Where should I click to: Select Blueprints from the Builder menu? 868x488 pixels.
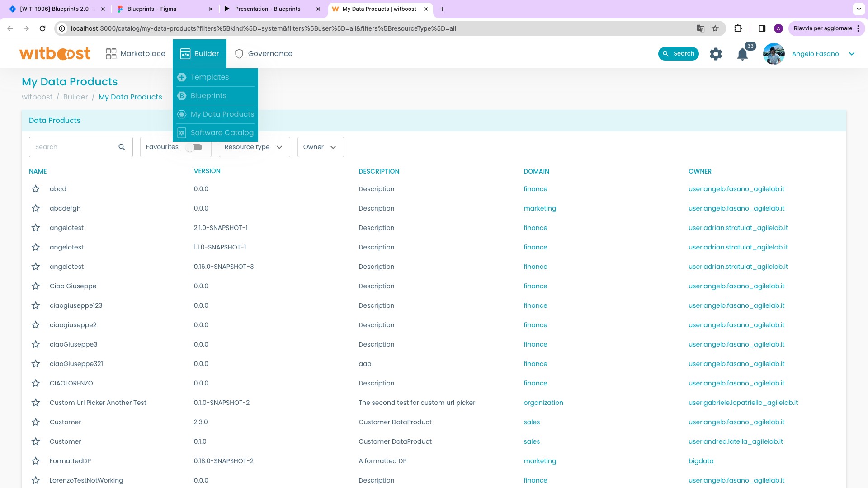click(208, 96)
